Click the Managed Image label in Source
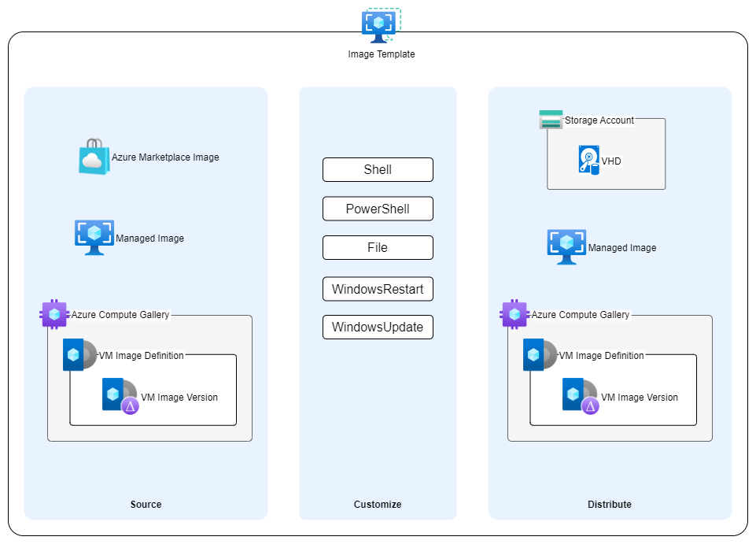 pos(150,239)
